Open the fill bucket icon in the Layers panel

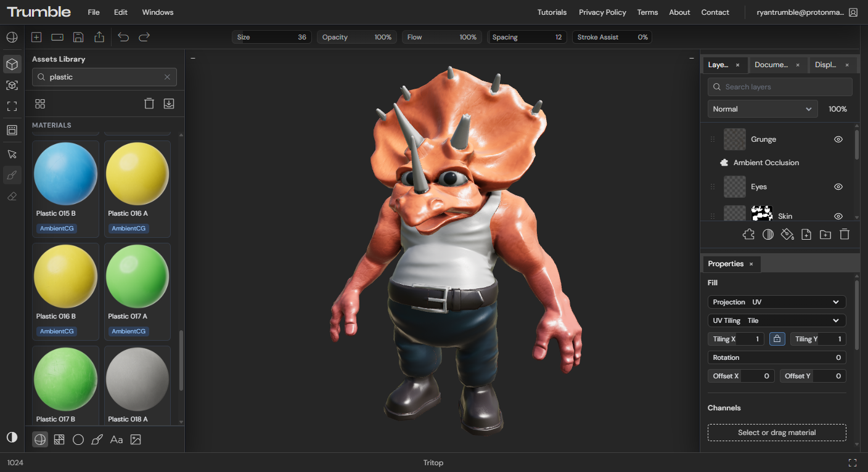[x=787, y=234]
